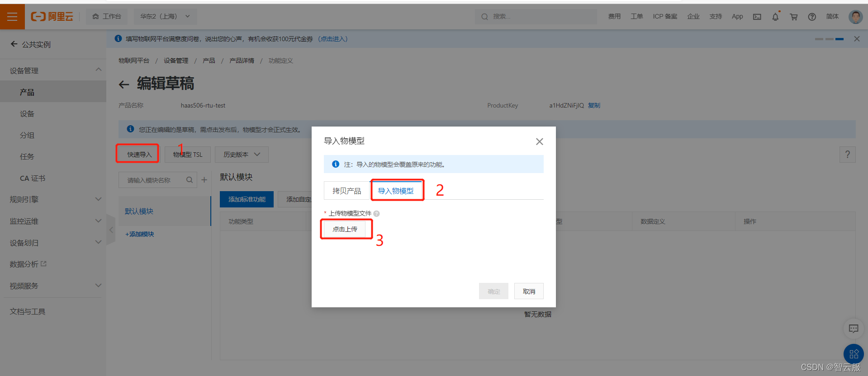Click the top search box 搜索
Screen dimensions: 868x376
tap(536, 17)
